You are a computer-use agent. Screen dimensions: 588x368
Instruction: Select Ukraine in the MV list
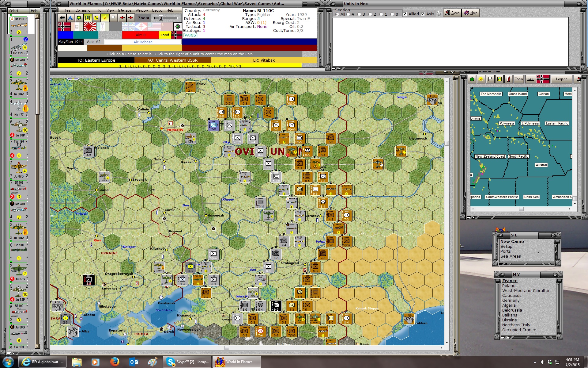[509, 320]
